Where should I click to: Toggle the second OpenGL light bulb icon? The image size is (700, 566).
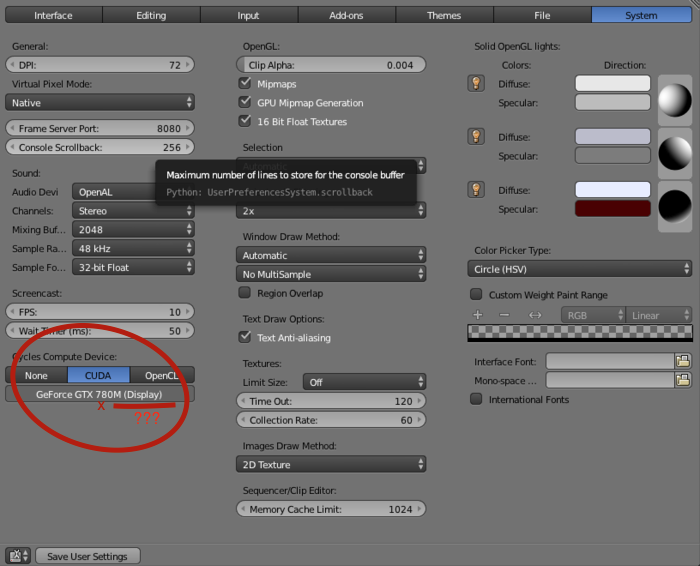tap(476, 137)
